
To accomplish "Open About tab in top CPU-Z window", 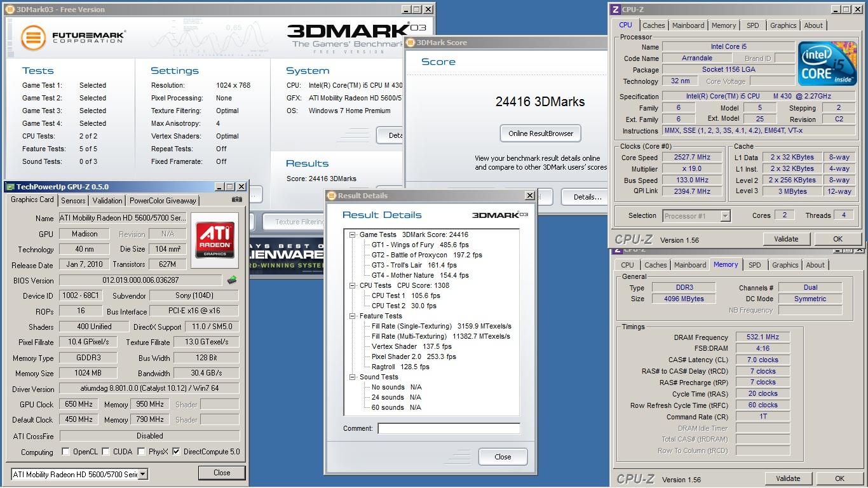I will (813, 25).
